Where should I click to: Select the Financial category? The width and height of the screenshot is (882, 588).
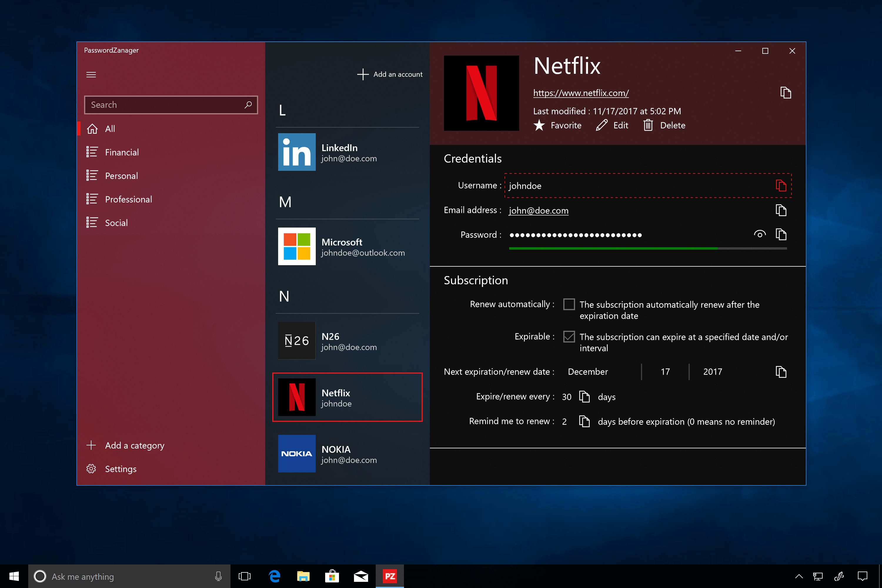coord(122,152)
